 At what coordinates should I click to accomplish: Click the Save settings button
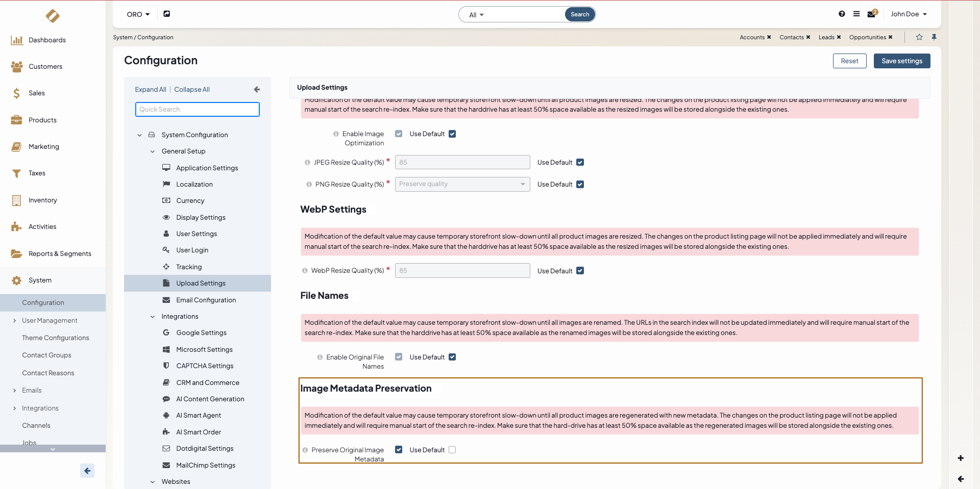pos(901,61)
